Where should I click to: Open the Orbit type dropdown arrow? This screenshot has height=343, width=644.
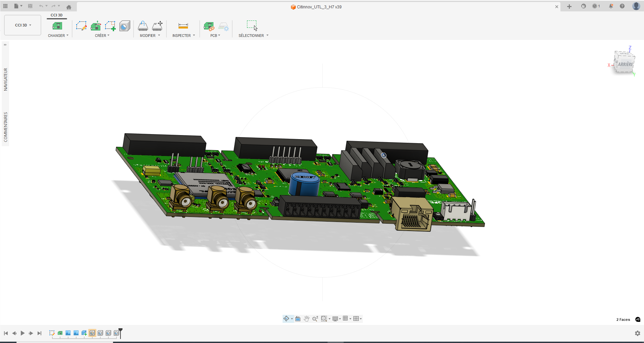click(x=292, y=319)
